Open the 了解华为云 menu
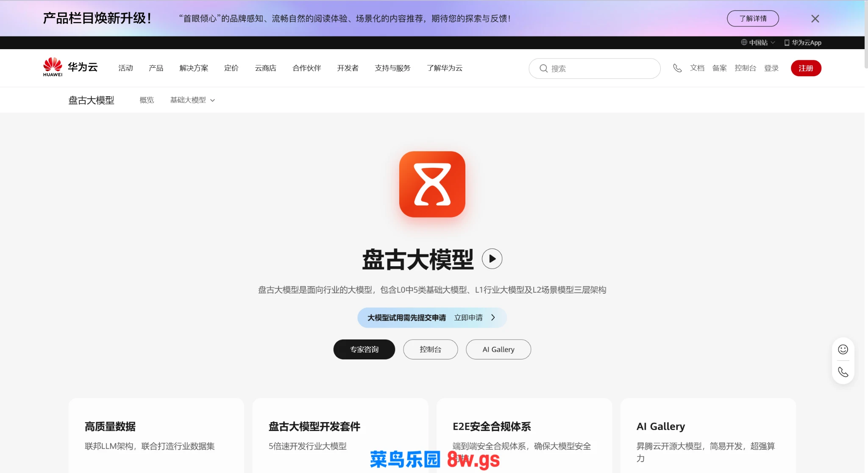868x473 pixels. 445,68
